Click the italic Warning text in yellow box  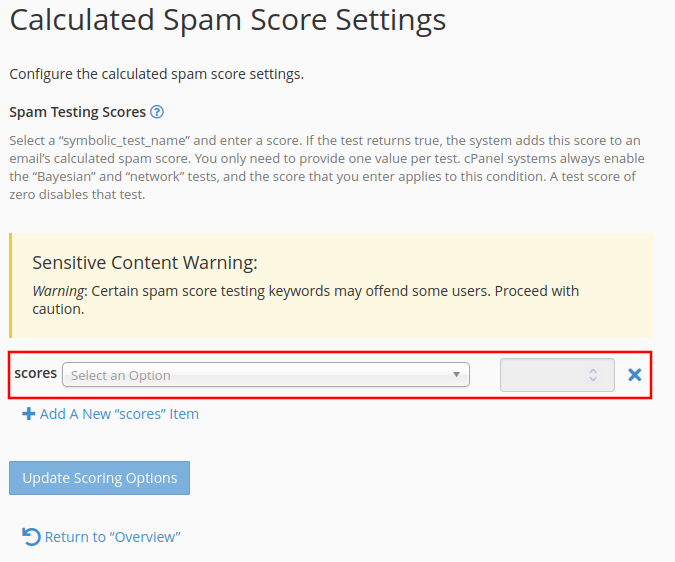[x=58, y=291]
